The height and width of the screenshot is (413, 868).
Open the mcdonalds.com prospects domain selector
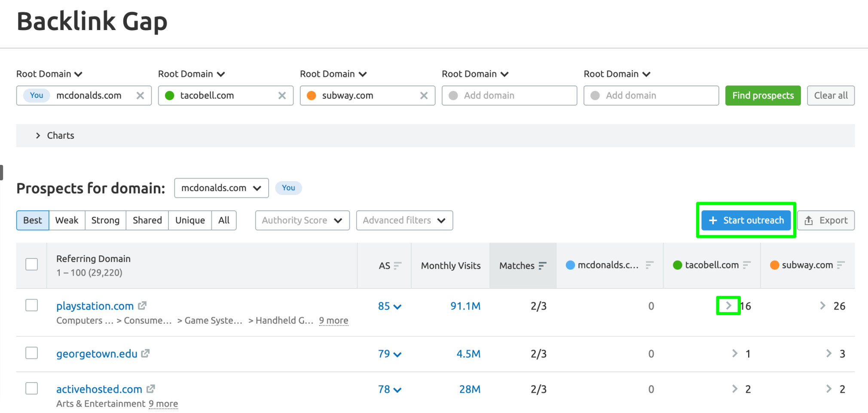pyautogui.click(x=221, y=188)
